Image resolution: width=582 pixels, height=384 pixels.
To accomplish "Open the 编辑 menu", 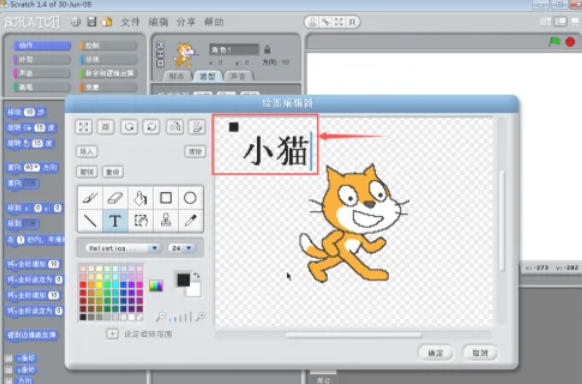I will [158, 22].
